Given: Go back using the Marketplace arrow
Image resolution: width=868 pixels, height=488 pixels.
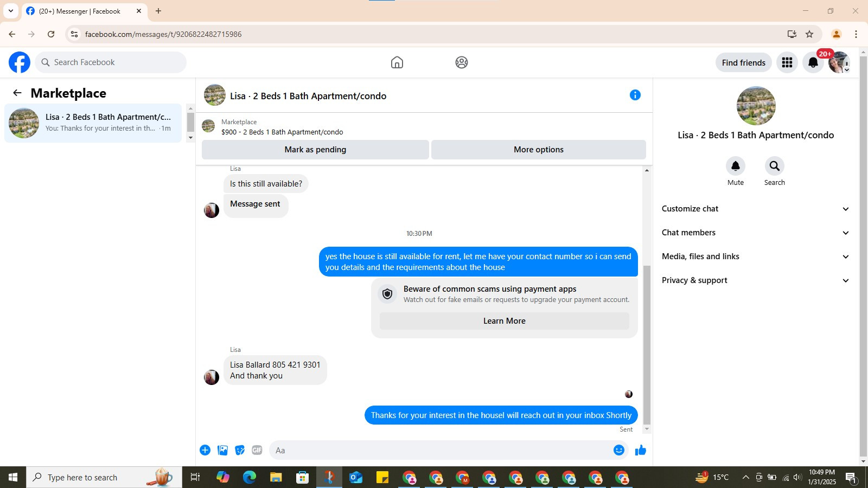Looking at the screenshot, I should click(17, 93).
